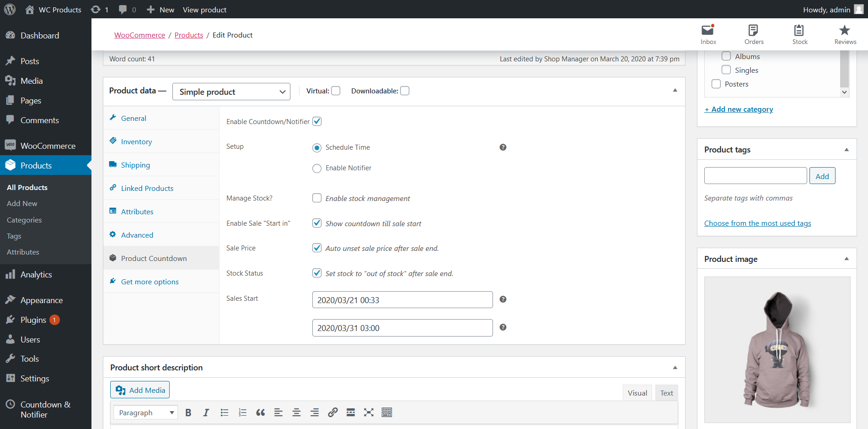Switch to the Inventory tab
Viewport: 868px width, 429px height.
point(136,141)
